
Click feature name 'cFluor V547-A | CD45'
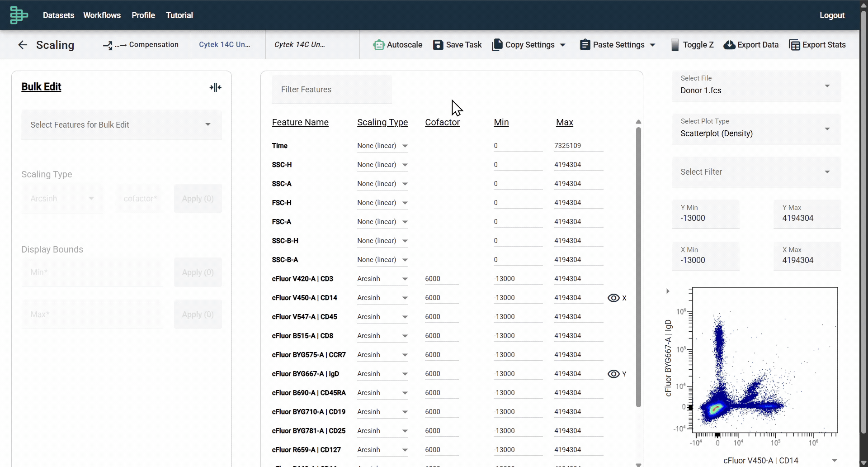pos(304,317)
